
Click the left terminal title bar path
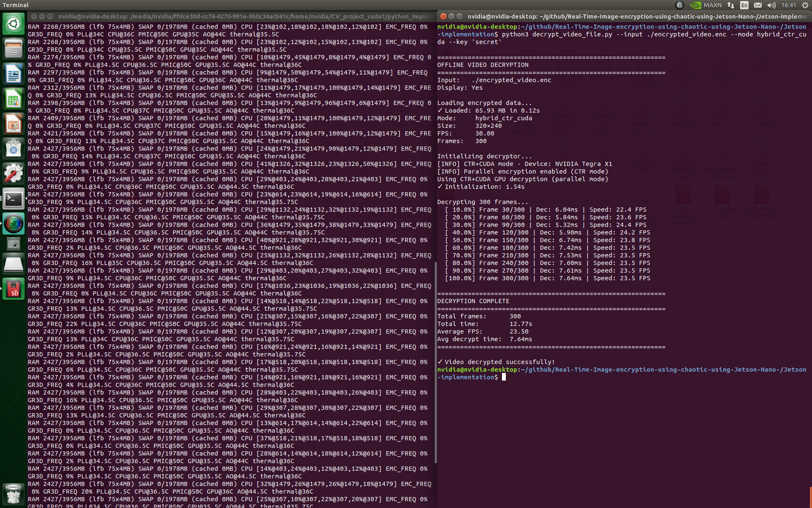[244, 16]
